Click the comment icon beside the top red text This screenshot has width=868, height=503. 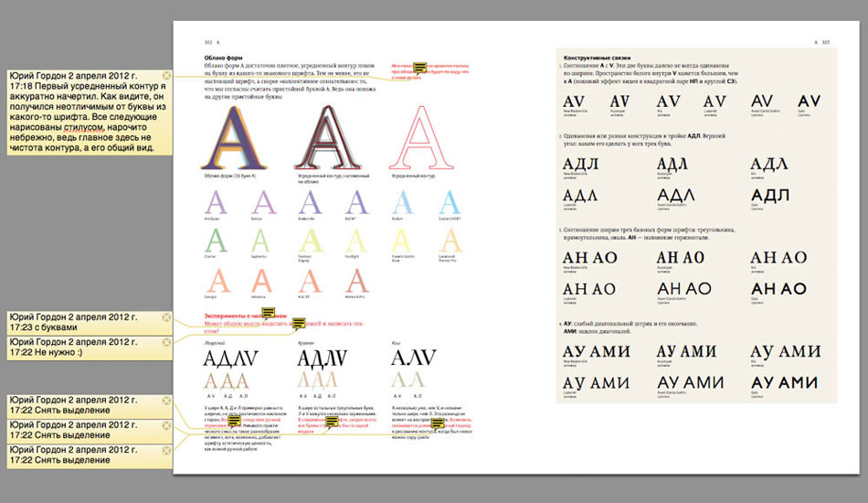tap(420, 69)
